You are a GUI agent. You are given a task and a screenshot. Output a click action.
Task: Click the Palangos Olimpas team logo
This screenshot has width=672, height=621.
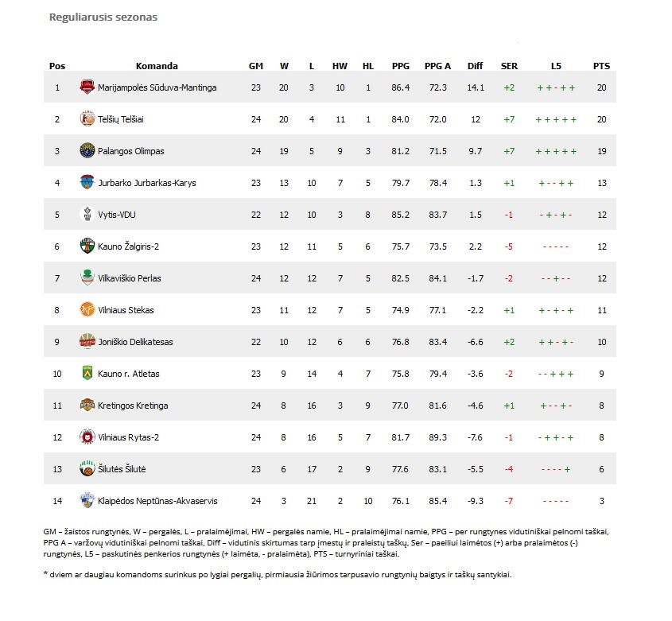[x=87, y=150]
